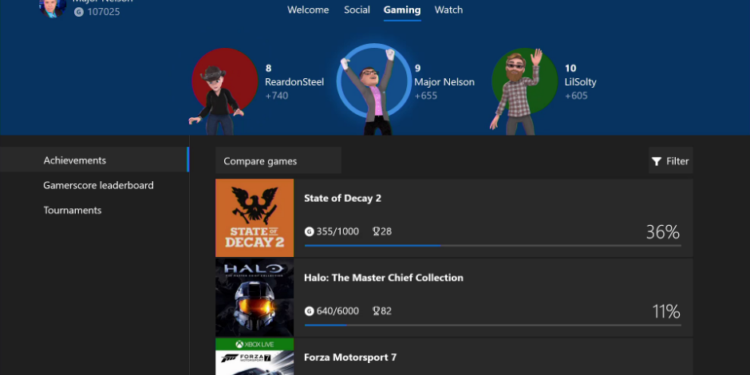This screenshot has width=750, height=375.
Task: Click the funnel icon beside Filter
Action: click(x=657, y=161)
